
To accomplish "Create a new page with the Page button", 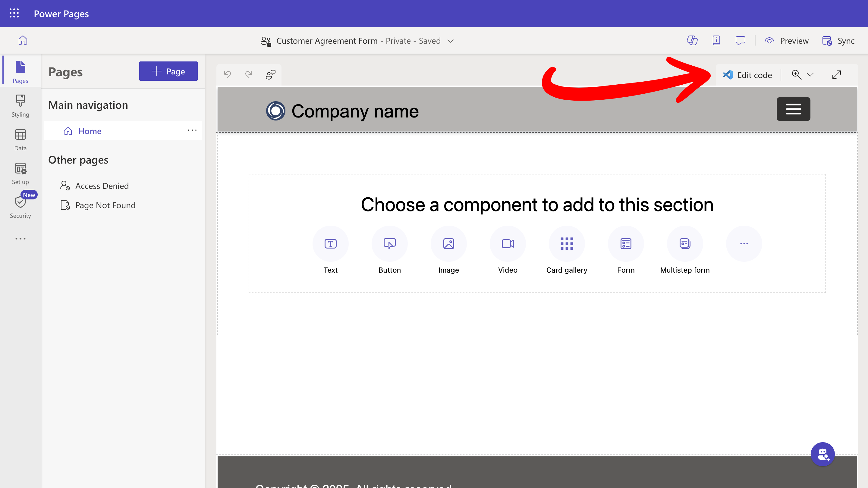I will [168, 71].
